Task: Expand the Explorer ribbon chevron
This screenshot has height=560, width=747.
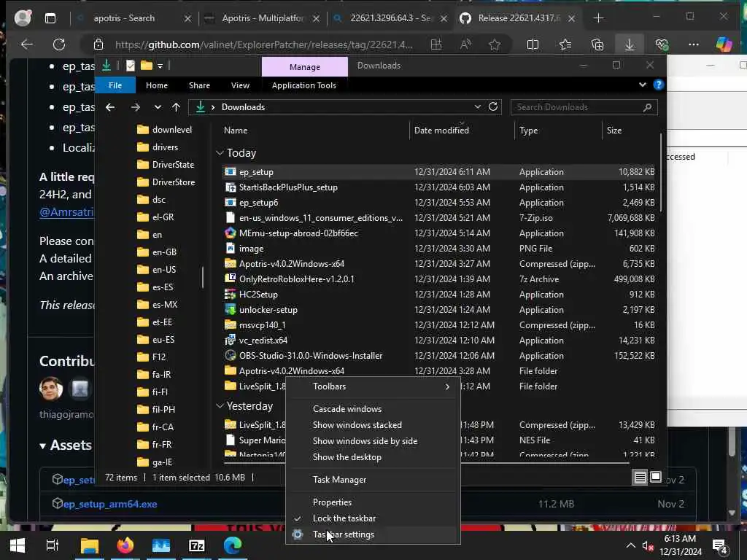Action: [x=642, y=85]
